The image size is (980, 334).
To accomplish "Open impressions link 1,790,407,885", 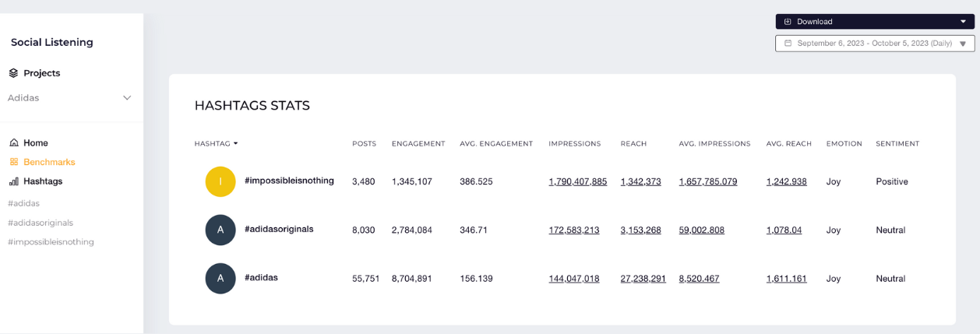I will (x=578, y=182).
